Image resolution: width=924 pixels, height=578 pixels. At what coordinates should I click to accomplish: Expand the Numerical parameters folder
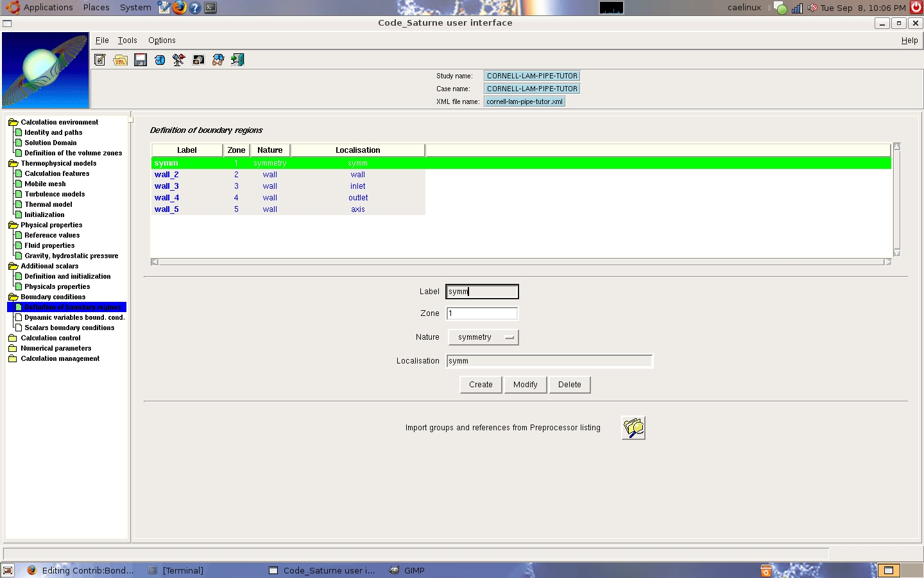tap(13, 348)
